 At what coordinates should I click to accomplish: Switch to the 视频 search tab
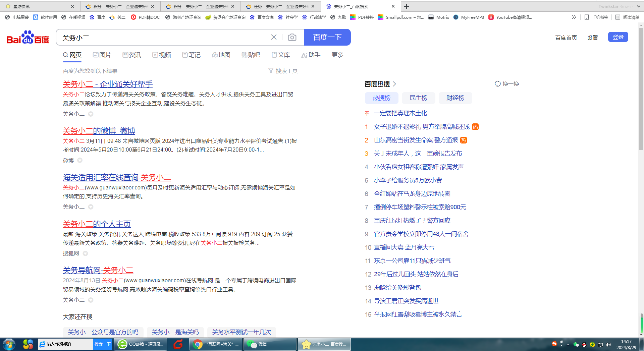pos(162,55)
